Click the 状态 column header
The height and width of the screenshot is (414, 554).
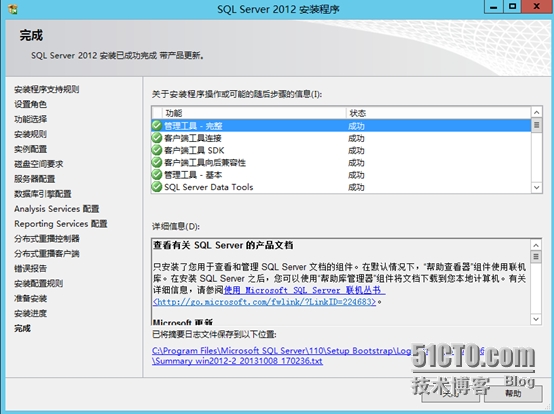(x=438, y=113)
